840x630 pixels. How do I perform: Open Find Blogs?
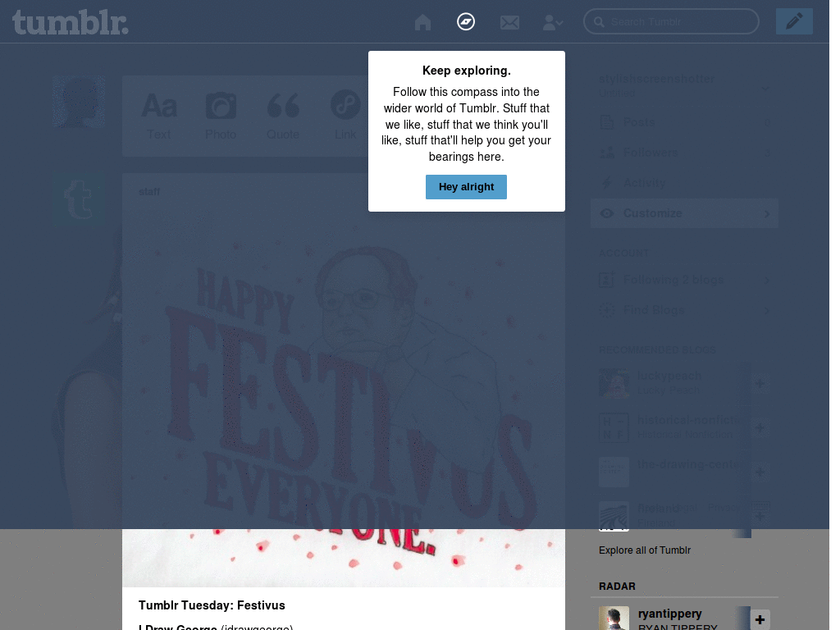pyautogui.click(x=684, y=309)
